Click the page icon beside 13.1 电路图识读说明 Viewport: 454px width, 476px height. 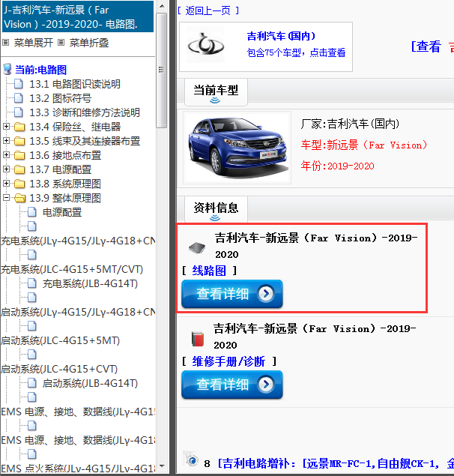tap(19, 84)
